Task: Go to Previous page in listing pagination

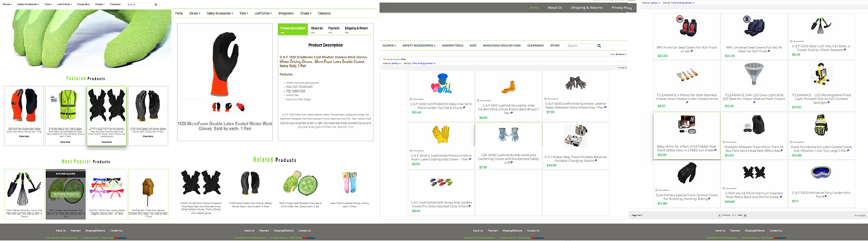Action: coord(726,215)
